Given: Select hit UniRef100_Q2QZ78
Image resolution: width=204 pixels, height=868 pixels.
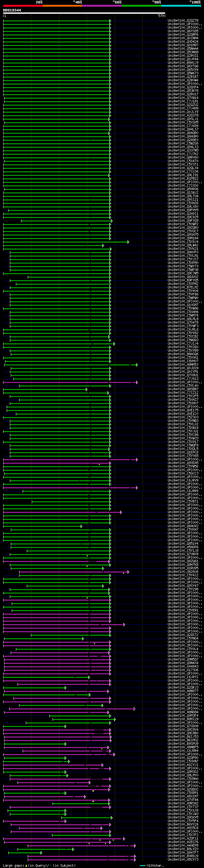Looking at the screenshot, I should (x=183, y=20).
